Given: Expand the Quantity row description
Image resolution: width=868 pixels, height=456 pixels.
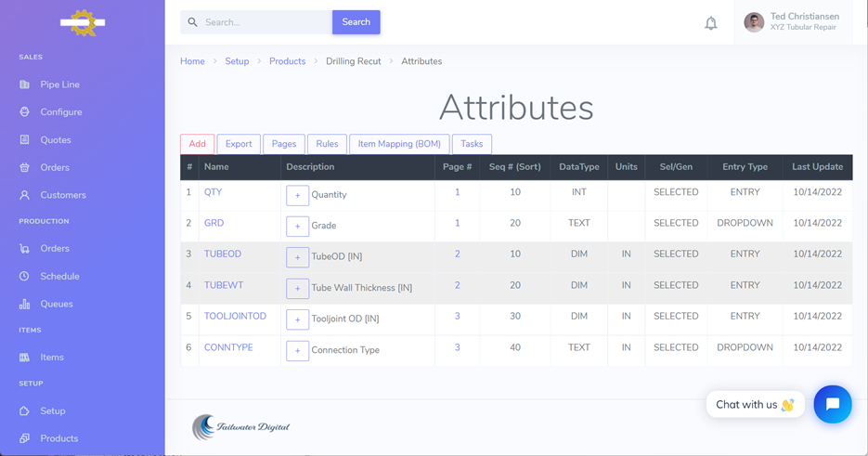Looking at the screenshot, I should (x=297, y=195).
